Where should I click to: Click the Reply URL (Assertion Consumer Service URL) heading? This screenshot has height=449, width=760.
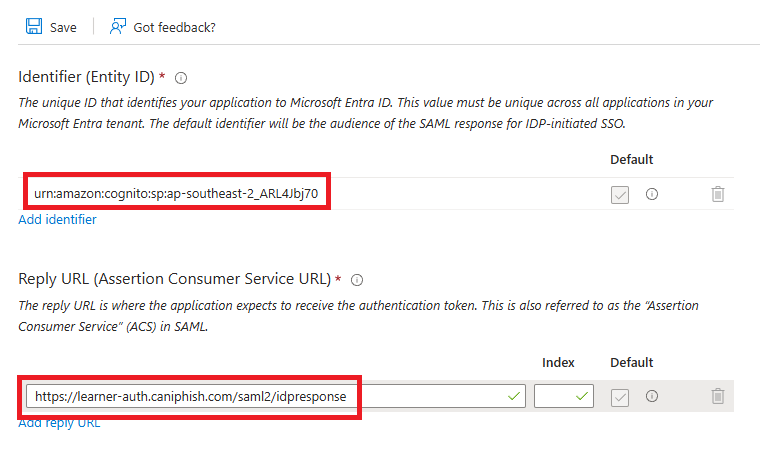[175, 280]
